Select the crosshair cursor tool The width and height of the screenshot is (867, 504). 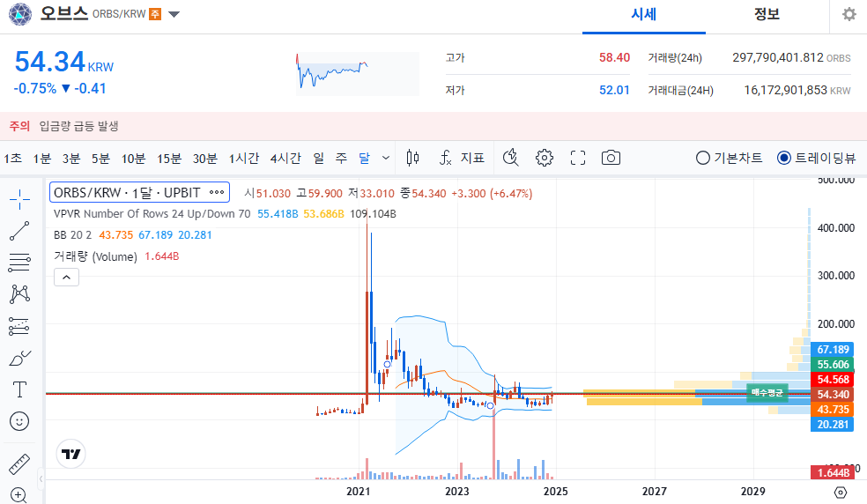pyautogui.click(x=19, y=199)
